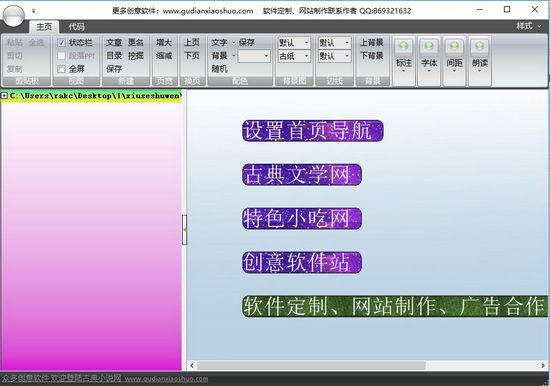The height and width of the screenshot is (386, 550).
Task: Click the 下背景 button
Action: 372,55
